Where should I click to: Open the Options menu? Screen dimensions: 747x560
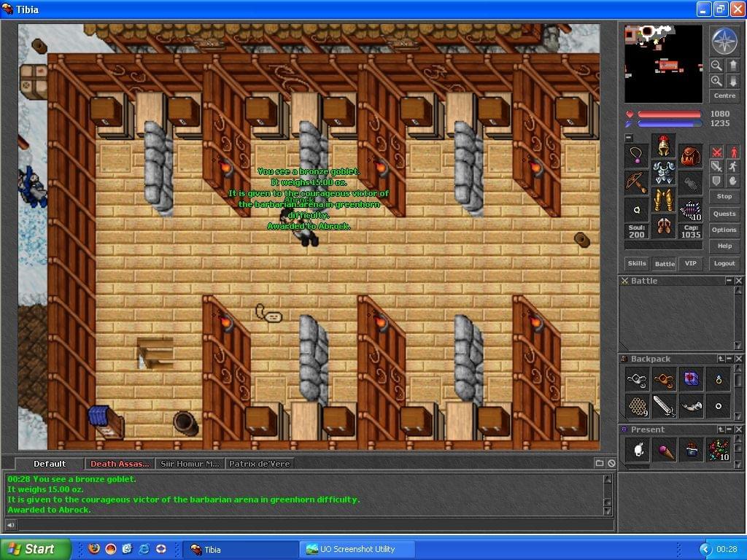[724, 230]
